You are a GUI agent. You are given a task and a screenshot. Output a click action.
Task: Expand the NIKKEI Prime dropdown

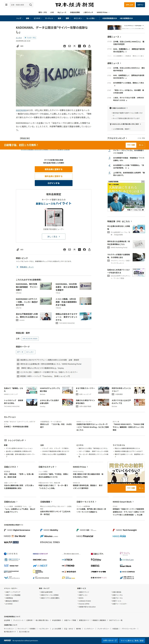click(103, 12)
